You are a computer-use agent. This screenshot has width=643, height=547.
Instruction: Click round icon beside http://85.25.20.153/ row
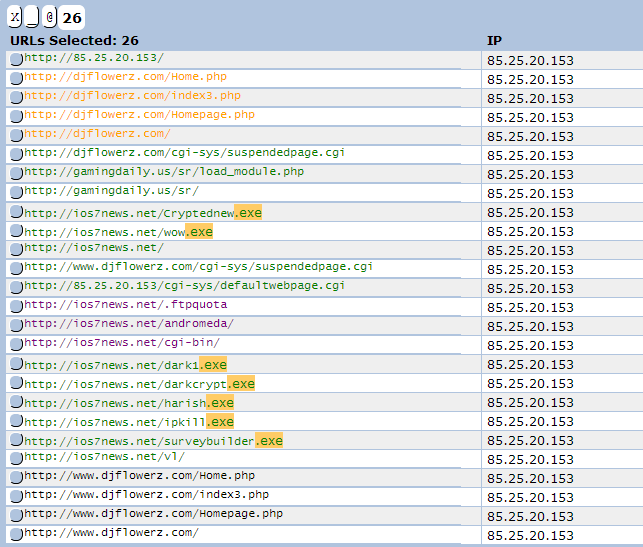[16, 59]
